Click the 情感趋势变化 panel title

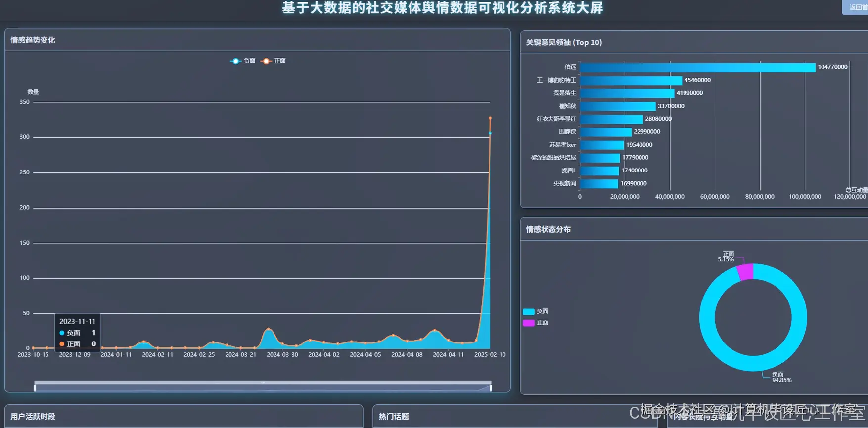(33, 40)
